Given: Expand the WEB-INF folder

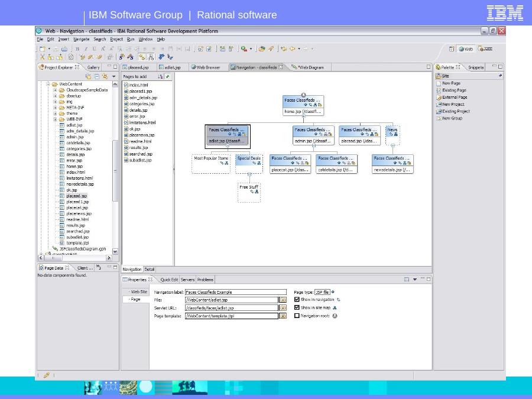Looking at the screenshot, I should click(x=55, y=119).
